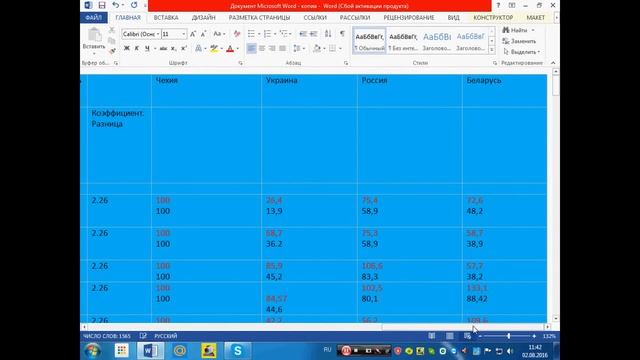Image resolution: width=640 pixels, height=360 pixels.
Task: Undo the last action in the quick access toolbar
Action: tap(116, 5)
